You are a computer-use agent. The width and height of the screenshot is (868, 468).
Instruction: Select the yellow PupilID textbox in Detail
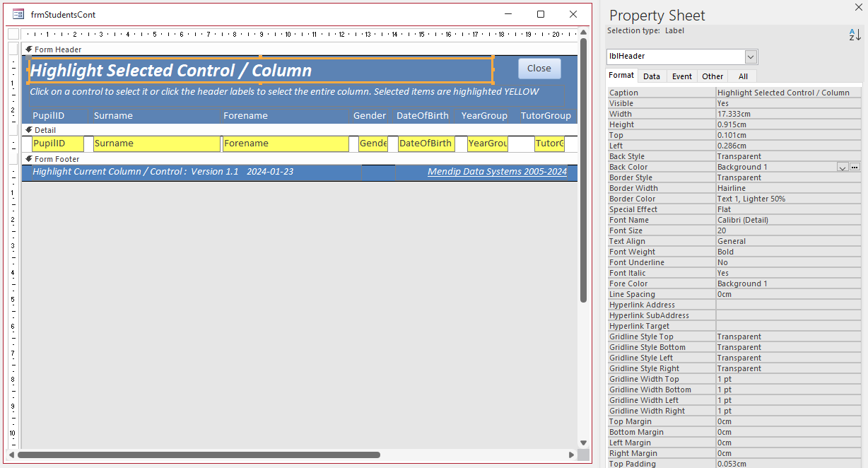[58, 144]
